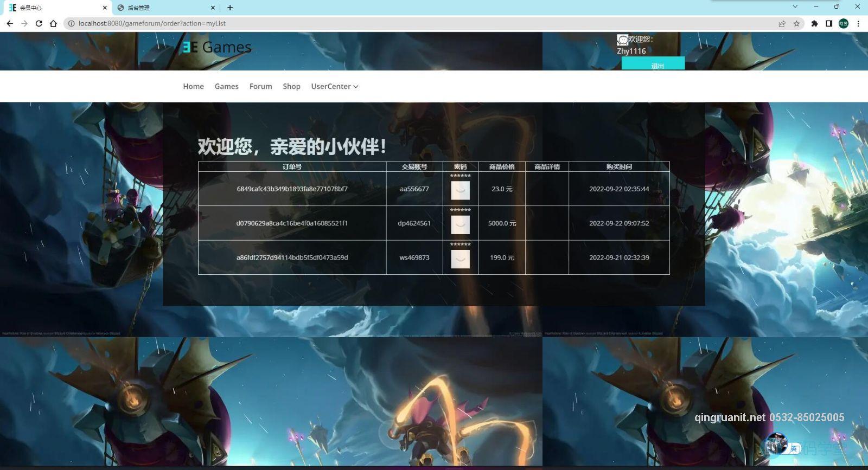Select order number a86fdf2757d94114bdb5f5df0473a59d
This screenshot has width=868, height=470.
[292, 257]
